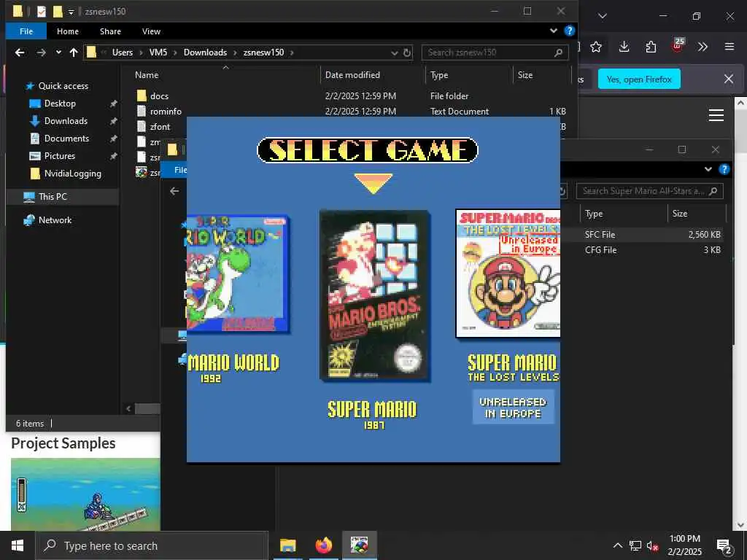Click the Users breadcrumb in address bar
This screenshot has height=560, width=747.
pyautogui.click(x=123, y=52)
